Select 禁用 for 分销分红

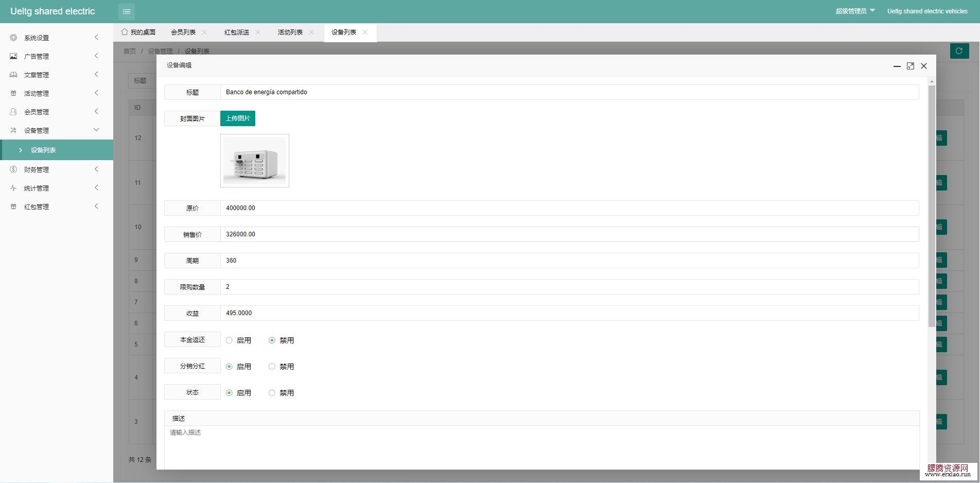point(272,367)
